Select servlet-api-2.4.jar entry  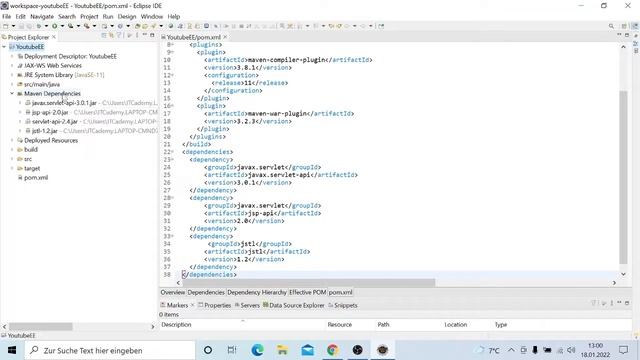(55, 121)
